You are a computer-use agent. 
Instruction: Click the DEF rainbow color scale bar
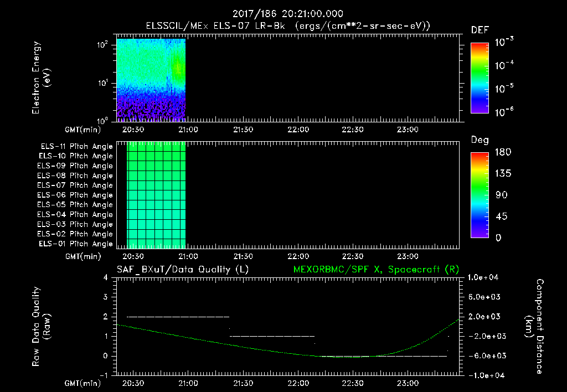[480, 78]
